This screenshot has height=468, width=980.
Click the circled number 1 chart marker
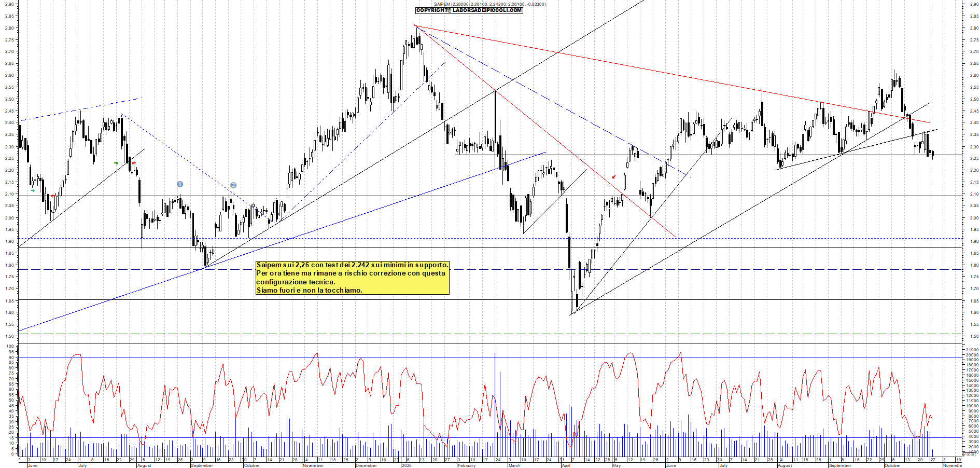pyautogui.click(x=180, y=184)
